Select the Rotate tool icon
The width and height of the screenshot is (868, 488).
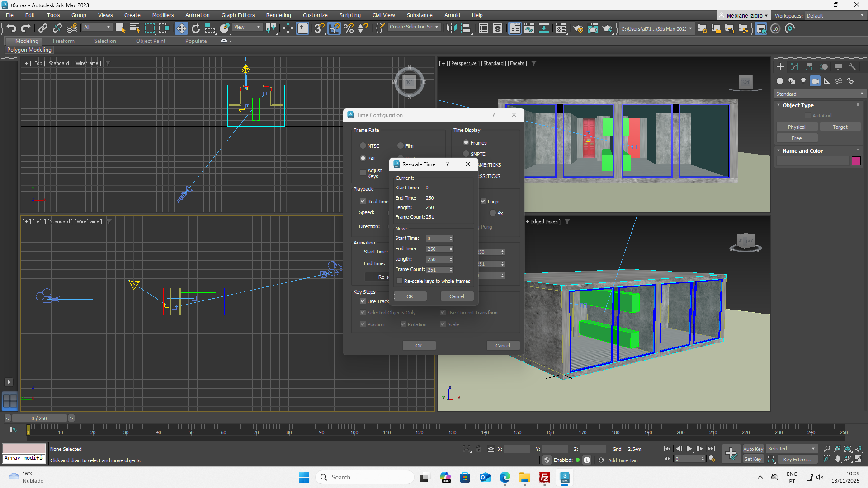pyautogui.click(x=196, y=28)
